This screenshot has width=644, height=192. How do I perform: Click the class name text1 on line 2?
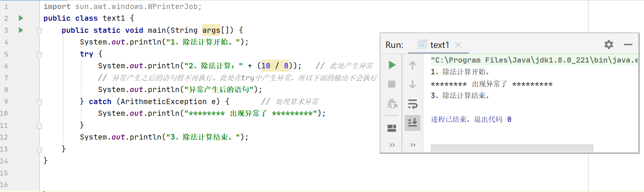[x=114, y=18]
